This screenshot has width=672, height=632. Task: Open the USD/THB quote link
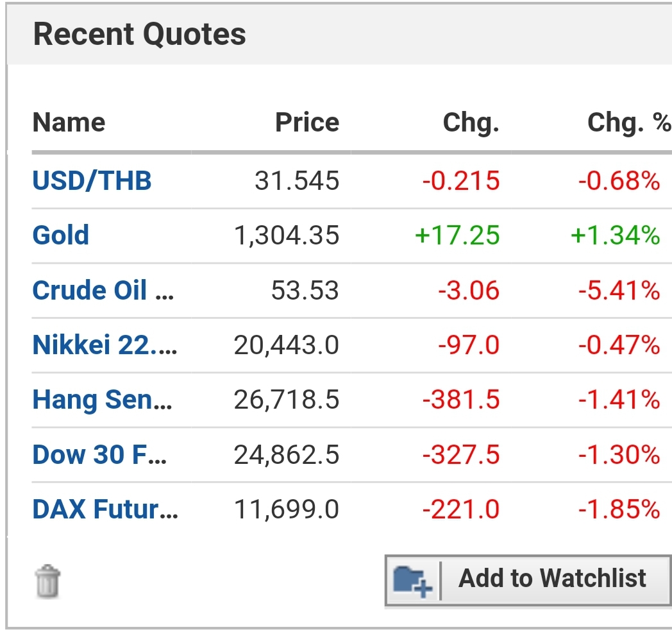pos(92,180)
